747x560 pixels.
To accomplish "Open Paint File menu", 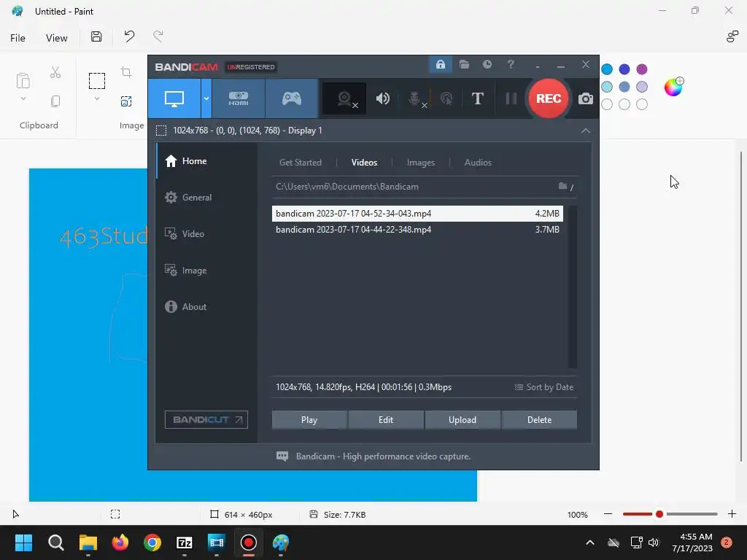I will point(18,38).
